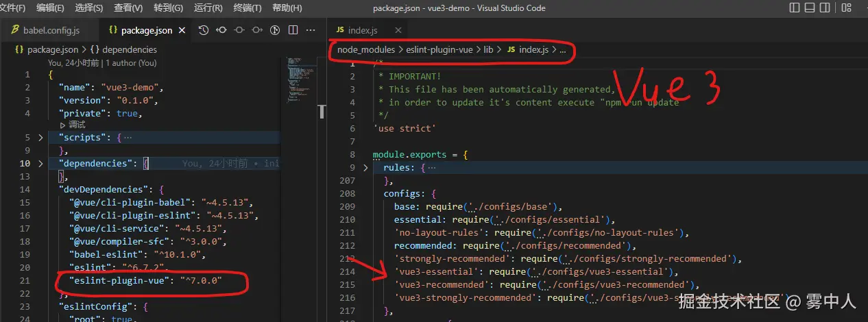Screen dimensions: 868x322
Task: Close the package.json tab
Action: coord(182,30)
